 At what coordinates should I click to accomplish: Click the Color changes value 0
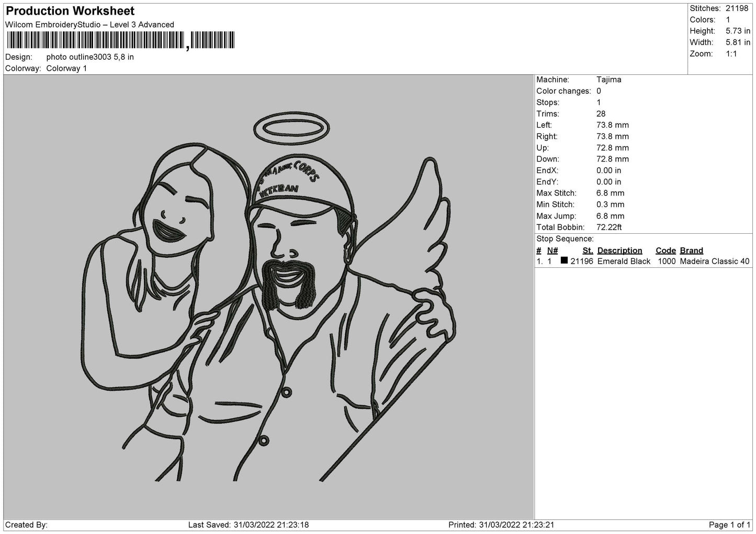pyautogui.click(x=599, y=91)
